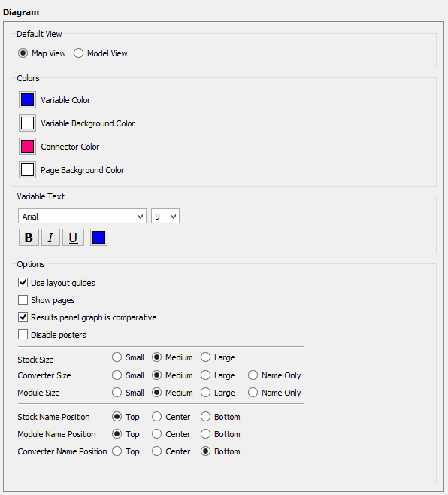Viewport: 448px width, 495px height.
Task: Expand the font size 9 dropdown
Action: tap(165, 216)
